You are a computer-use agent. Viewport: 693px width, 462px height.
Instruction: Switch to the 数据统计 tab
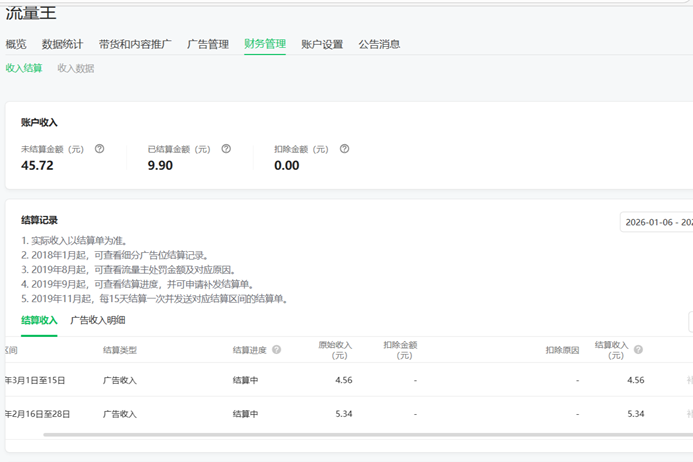[62, 44]
